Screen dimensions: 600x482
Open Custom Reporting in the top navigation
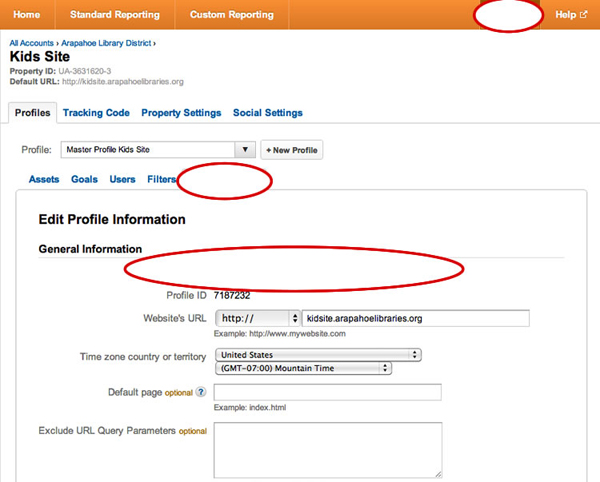click(x=234, y=15)
